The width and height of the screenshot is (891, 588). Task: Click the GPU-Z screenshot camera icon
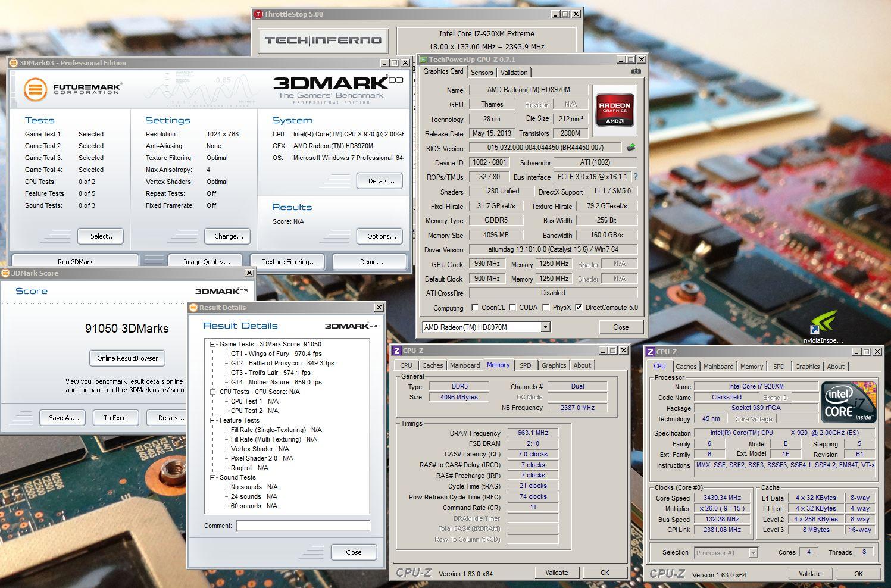pos(636,71)
